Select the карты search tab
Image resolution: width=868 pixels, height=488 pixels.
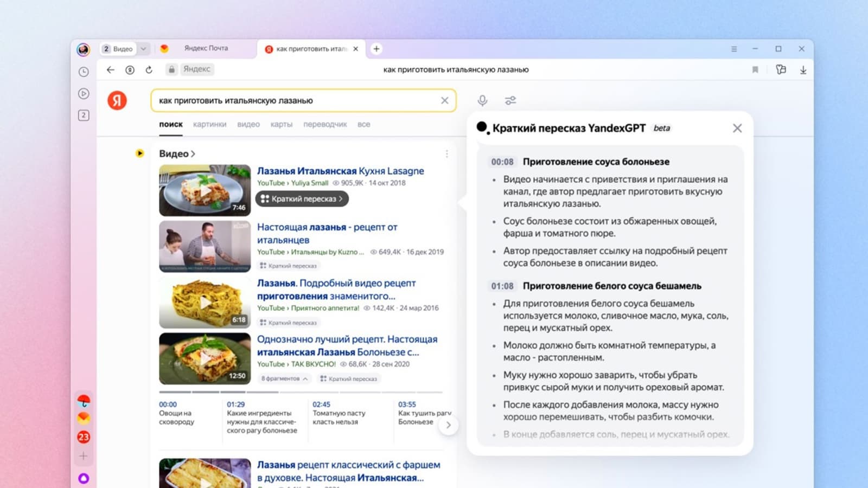click(x=282, y=124)
